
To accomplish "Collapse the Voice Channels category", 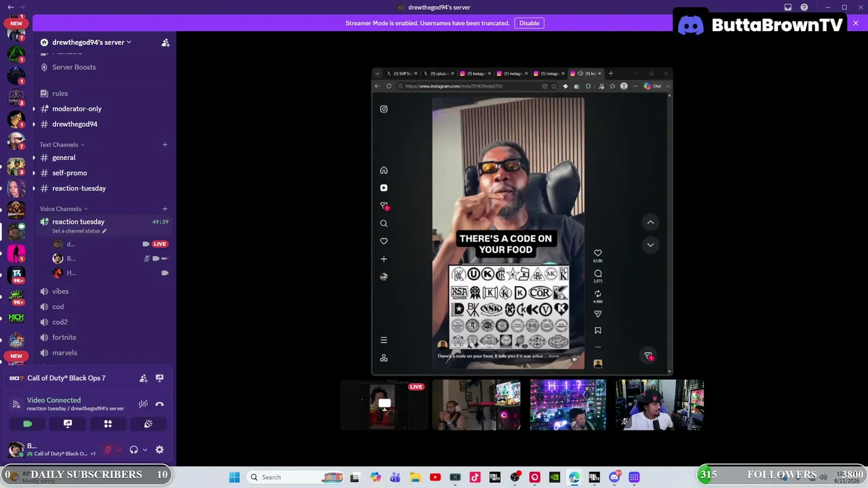I will (x=64, y=209).
